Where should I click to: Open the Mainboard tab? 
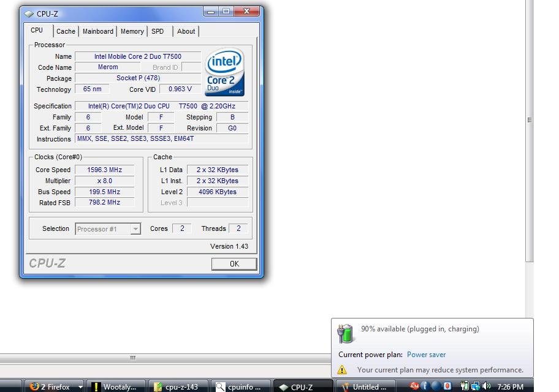click(x=98, y=31)
